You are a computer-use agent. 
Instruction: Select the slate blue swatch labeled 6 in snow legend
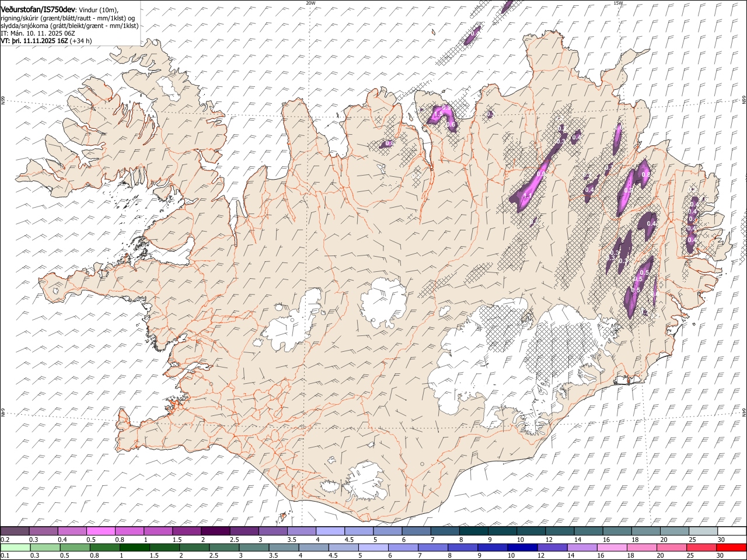(416, 531)
